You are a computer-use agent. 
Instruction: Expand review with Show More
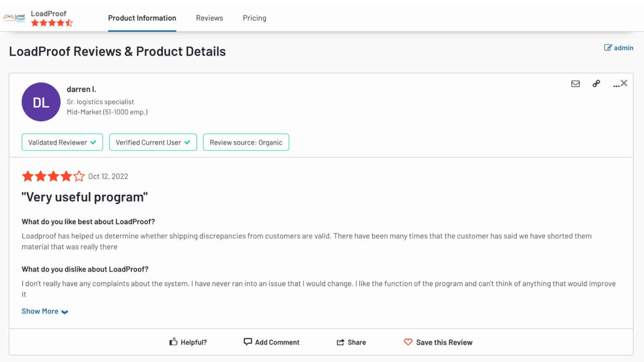point(45,311)
